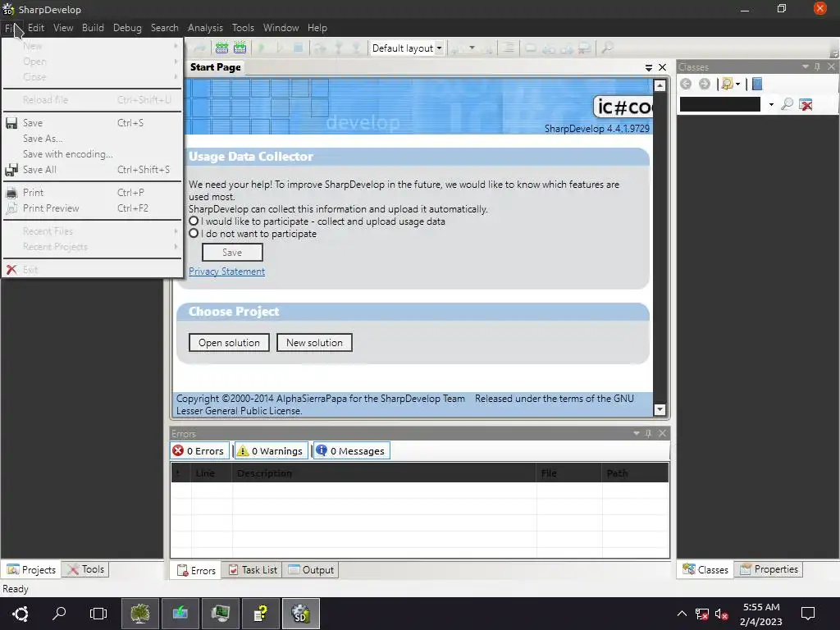840x630 pixels.
Task: Open the Classes panel options dropdown arrow
Action: (x=805, y=66)
